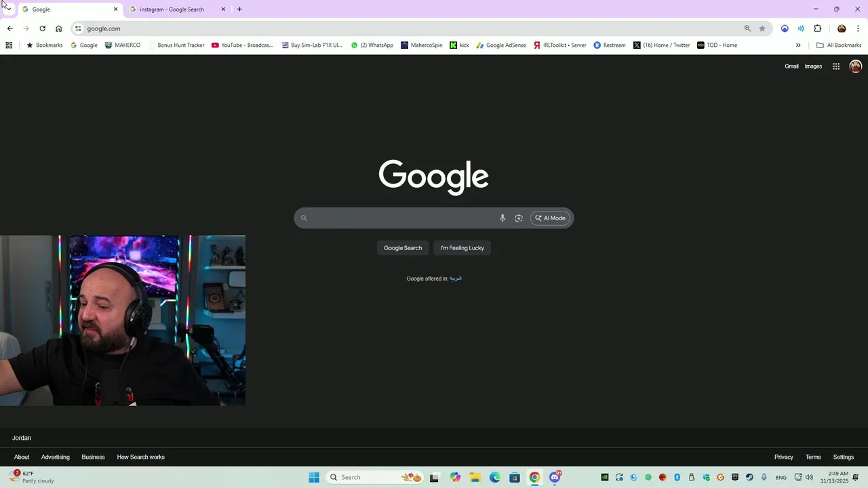The height and width of the screenshot is (488, 868).
Task: Open the Chrome profile avatar in toolbar
Action: (842, 28)
